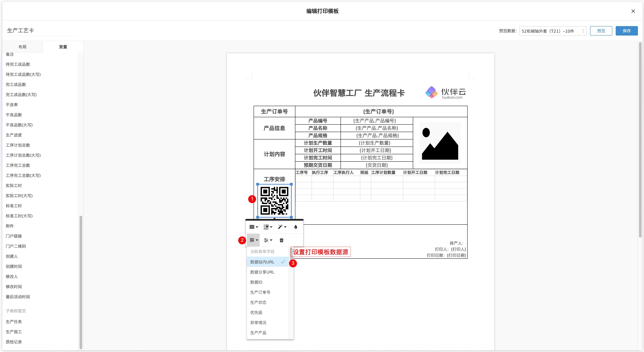Select variable 门户链接
644x352 pixels.
(x=14, y=236)
